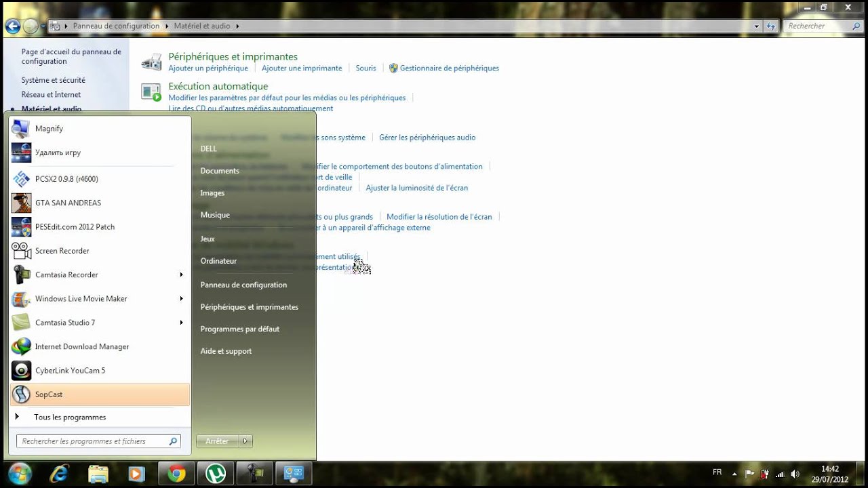868x488 pixels.
Task: Open the breadcrumb arrow after Matériel et audio
Action: (x=237, y=26)
